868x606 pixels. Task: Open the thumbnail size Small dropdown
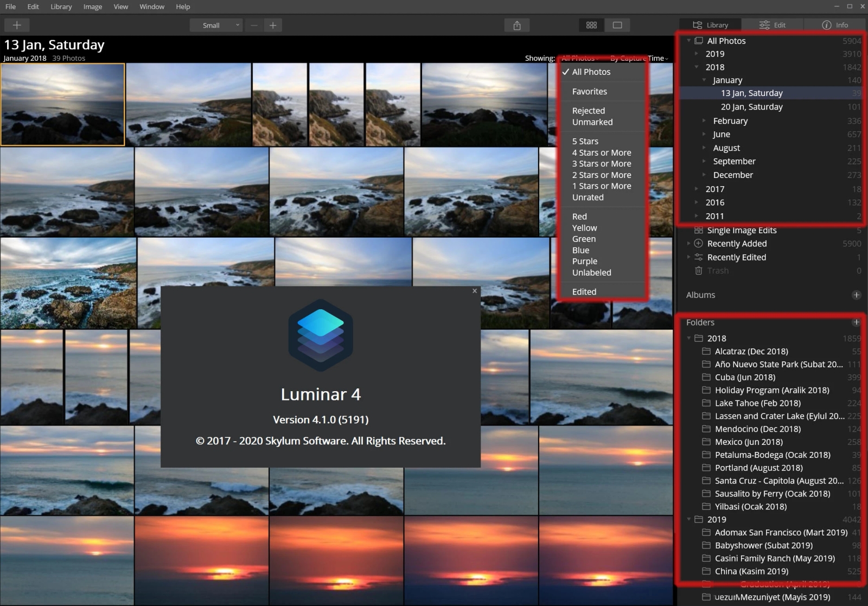(x=216, y=25)
